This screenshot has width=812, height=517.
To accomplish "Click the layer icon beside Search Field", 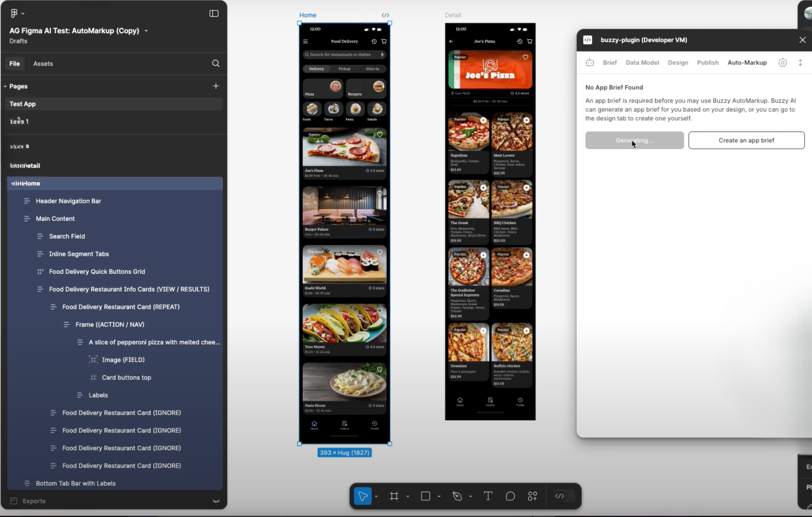I will tap(40, 236).
